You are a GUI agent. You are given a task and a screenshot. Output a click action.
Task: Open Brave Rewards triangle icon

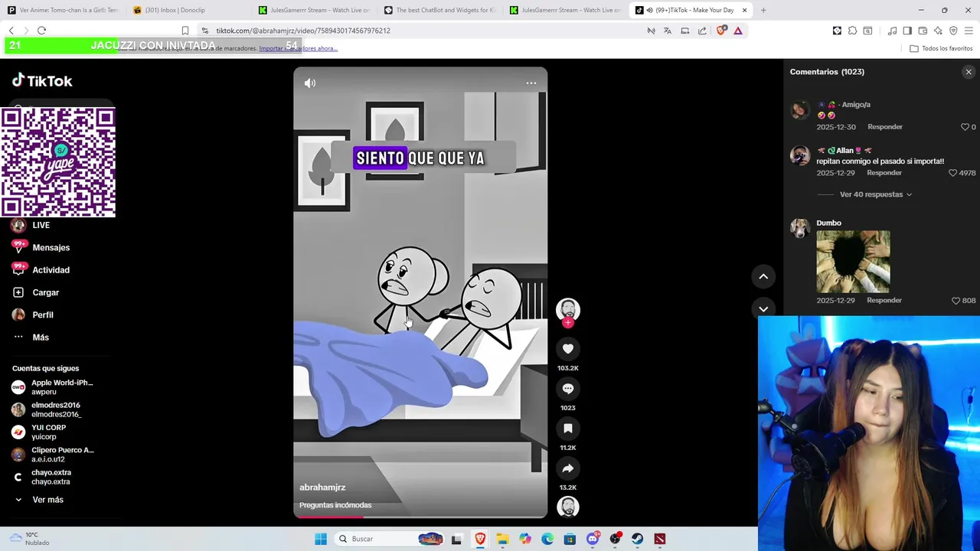[738, 31]
